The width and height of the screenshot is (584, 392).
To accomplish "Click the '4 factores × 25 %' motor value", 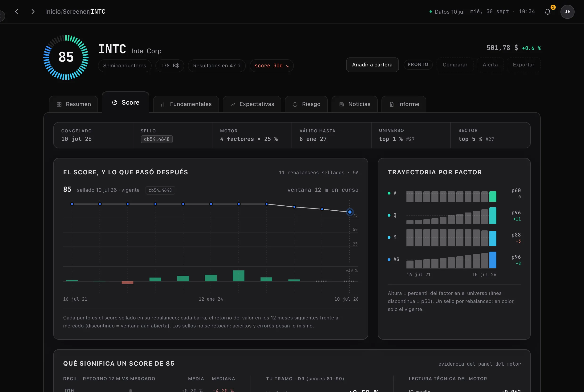I will 249,139.
